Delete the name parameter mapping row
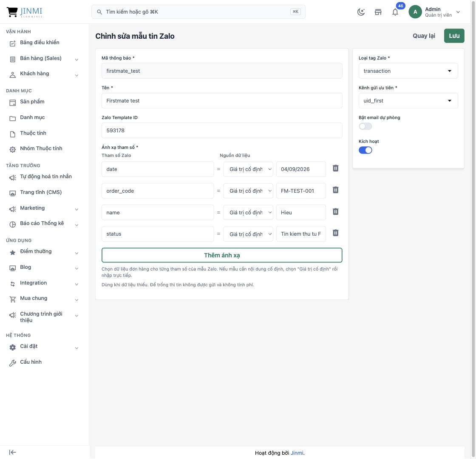Screen dimensions: 476x459 click(x=335, y=212)
